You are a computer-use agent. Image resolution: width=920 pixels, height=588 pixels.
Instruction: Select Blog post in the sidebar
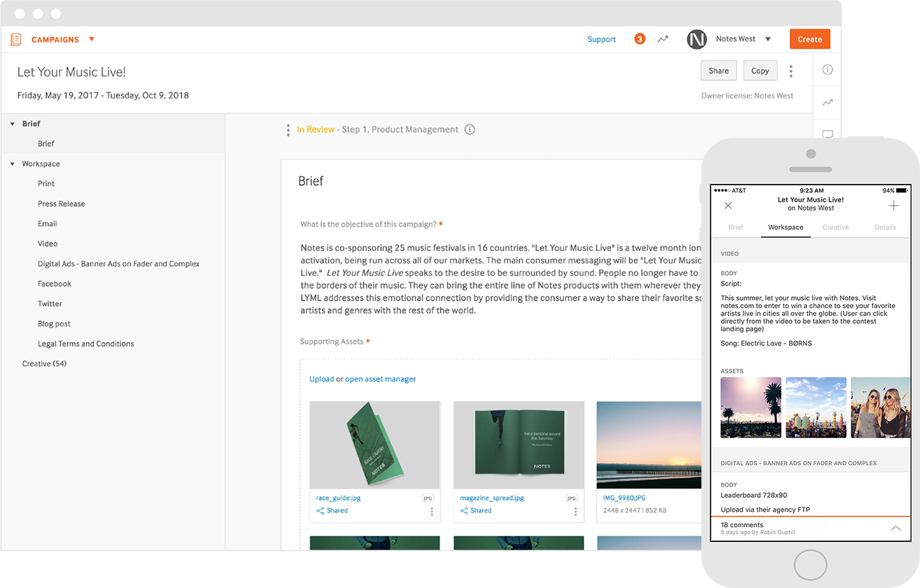tap(54, 324)
